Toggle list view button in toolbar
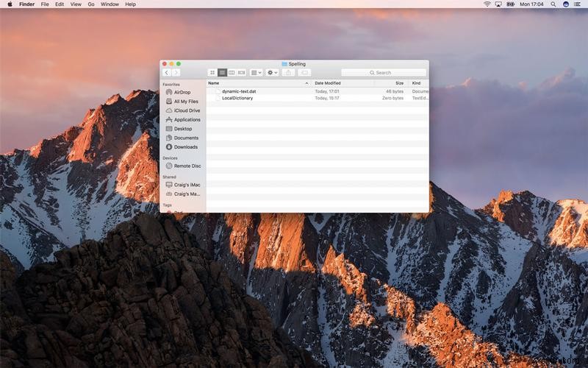 [222, 73]
